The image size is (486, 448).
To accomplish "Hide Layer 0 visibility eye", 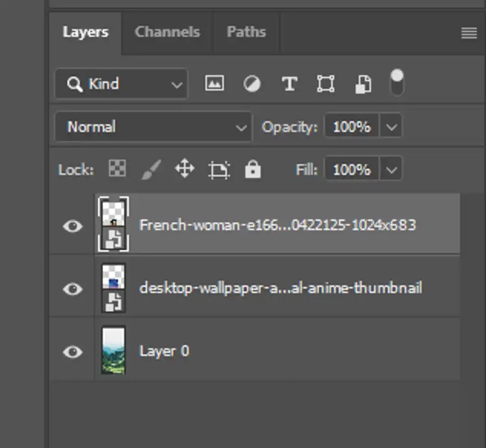I will pos(72,352).
